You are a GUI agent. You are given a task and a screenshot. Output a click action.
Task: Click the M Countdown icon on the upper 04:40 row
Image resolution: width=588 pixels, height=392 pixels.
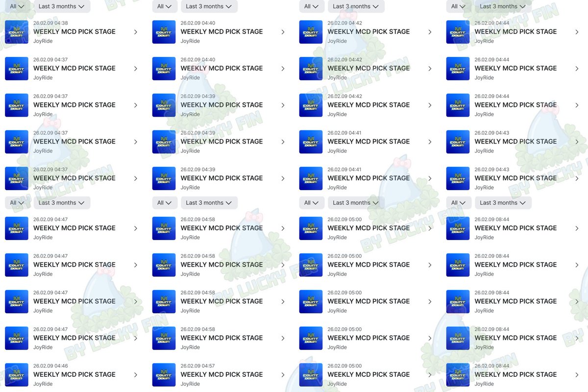(164, 32)
